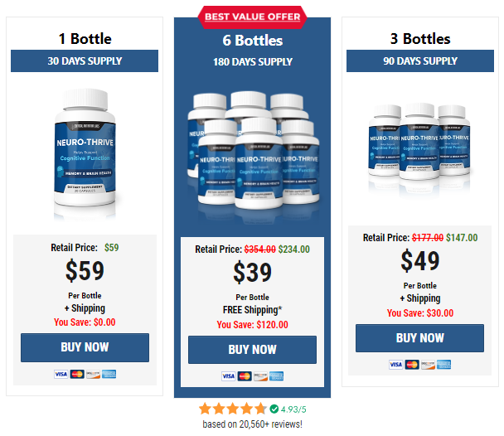Click the Visa icon under 1 Bottle
The width and height of the screenshot is (504, 436).
(61, 374)
